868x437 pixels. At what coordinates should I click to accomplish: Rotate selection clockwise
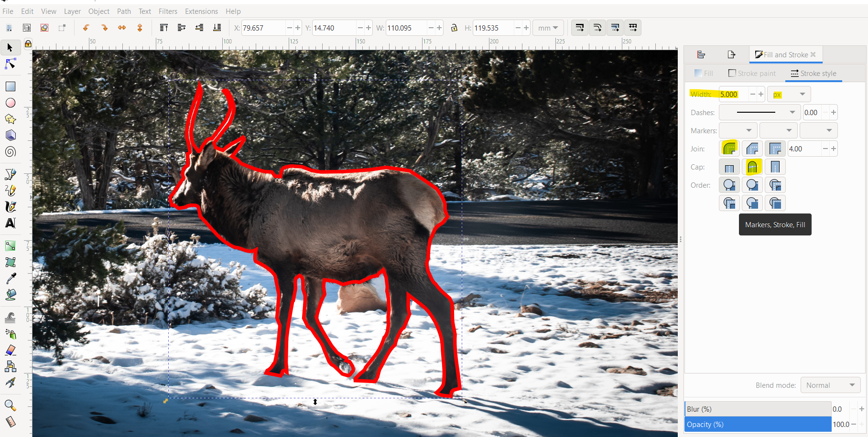click(104, 28)
